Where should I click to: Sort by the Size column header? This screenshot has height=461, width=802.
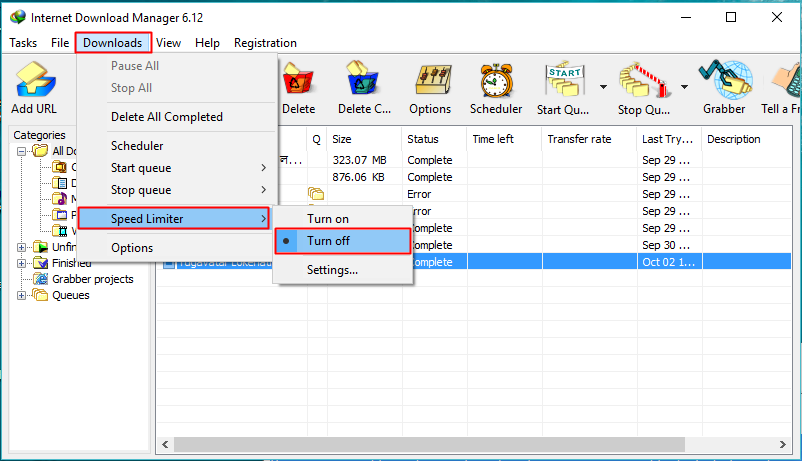364,139
